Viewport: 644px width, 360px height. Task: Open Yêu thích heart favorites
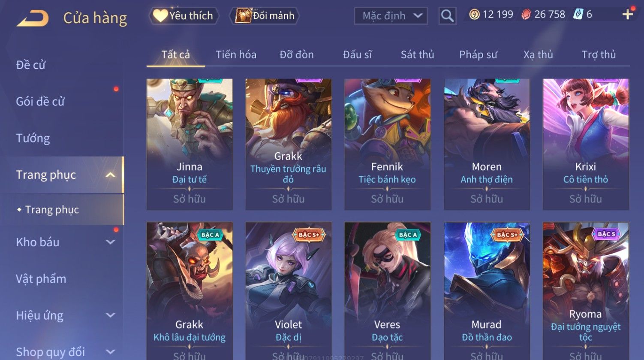tap(184, 16)
